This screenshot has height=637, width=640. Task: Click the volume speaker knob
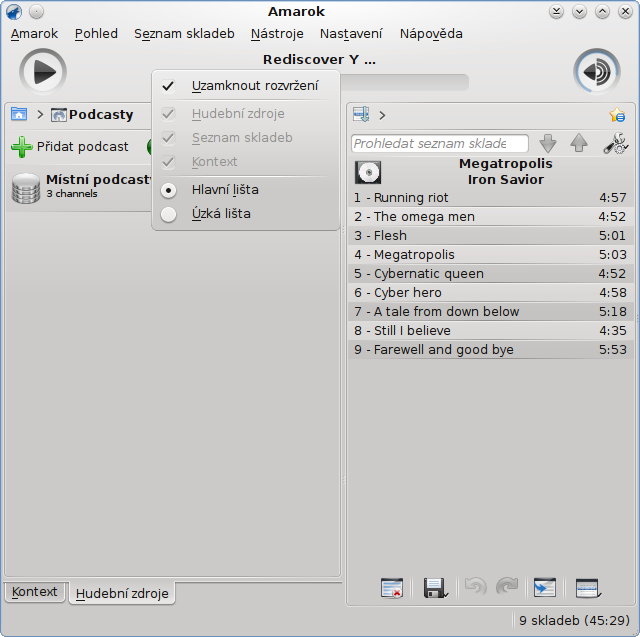point(597,72)
